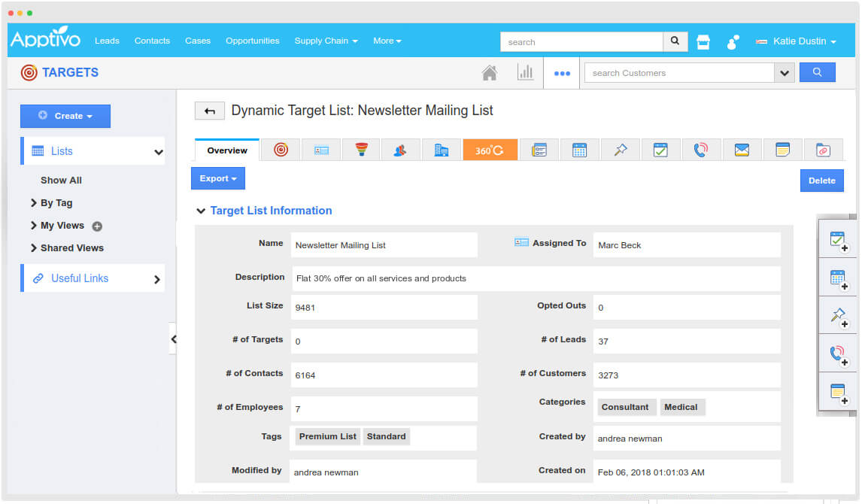Expand the My Views section
The width and height of the screenshot is (865, 504).
[x=60, y=225]
